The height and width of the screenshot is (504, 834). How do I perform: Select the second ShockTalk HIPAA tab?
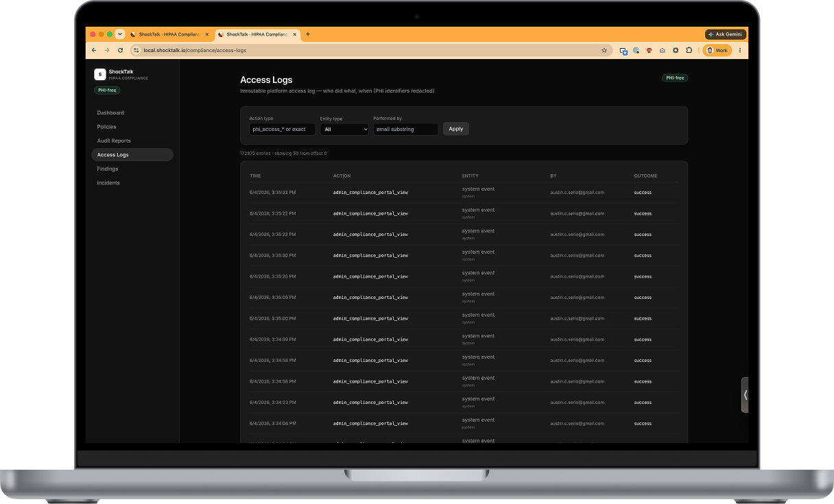257,34
